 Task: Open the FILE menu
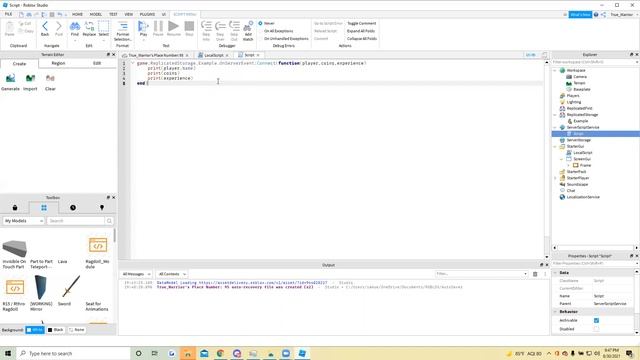point(8,14)
